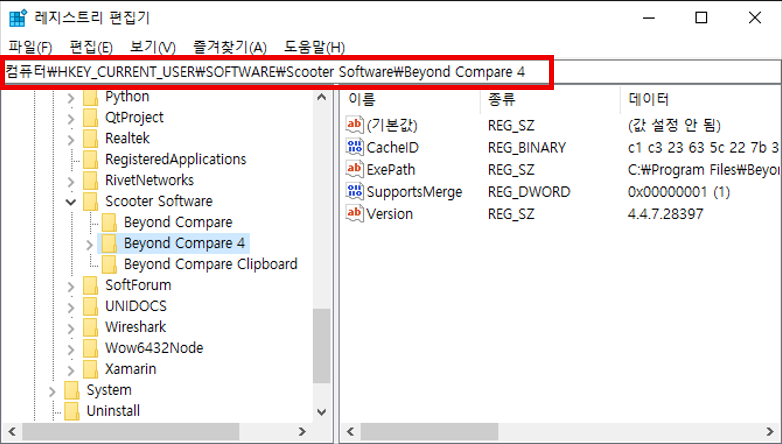Click the tree pane scroll down arrow
The width and height of the screenshot is (782, 444).
click(x=321, y=411)
